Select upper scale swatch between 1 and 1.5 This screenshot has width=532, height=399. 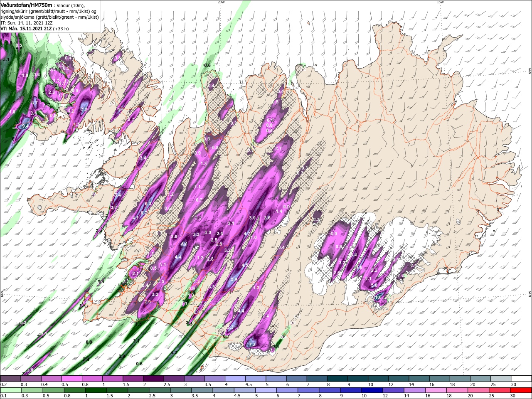[x=113, y=379]
